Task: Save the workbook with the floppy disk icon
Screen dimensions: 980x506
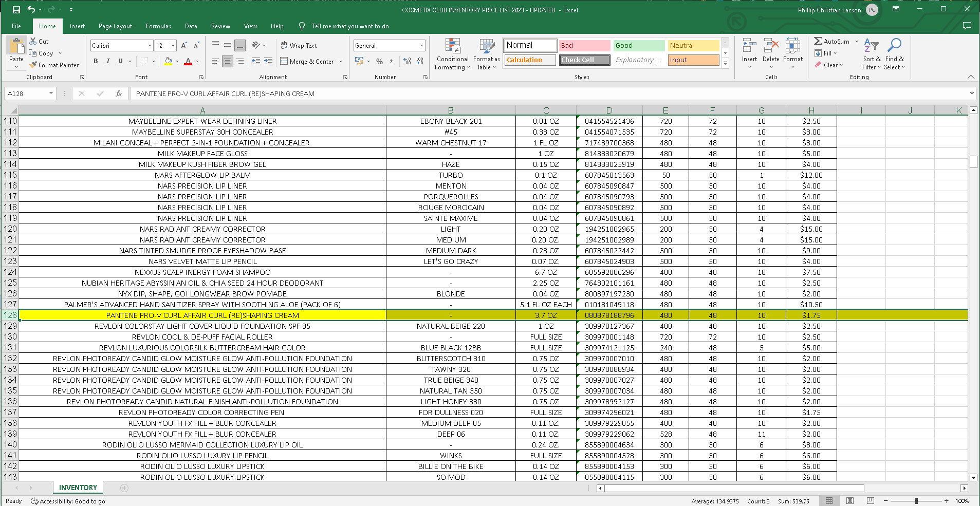Action: tap(16, 10)
